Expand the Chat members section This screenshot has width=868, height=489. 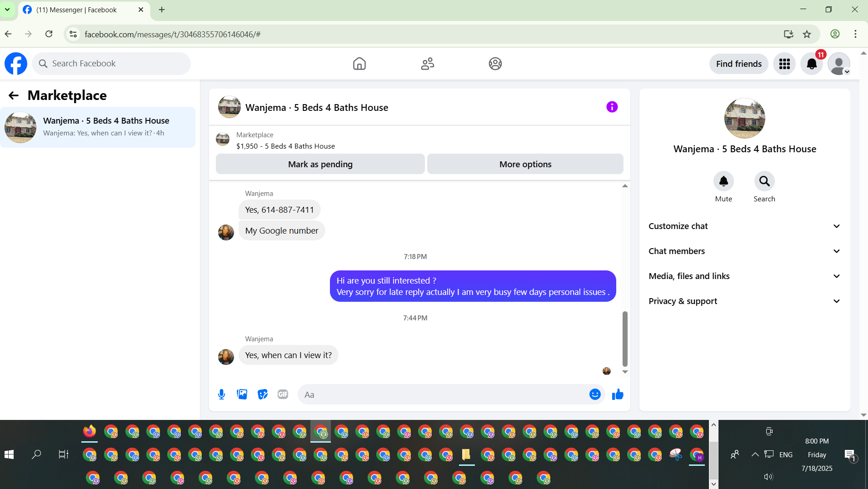coord(744,251)
